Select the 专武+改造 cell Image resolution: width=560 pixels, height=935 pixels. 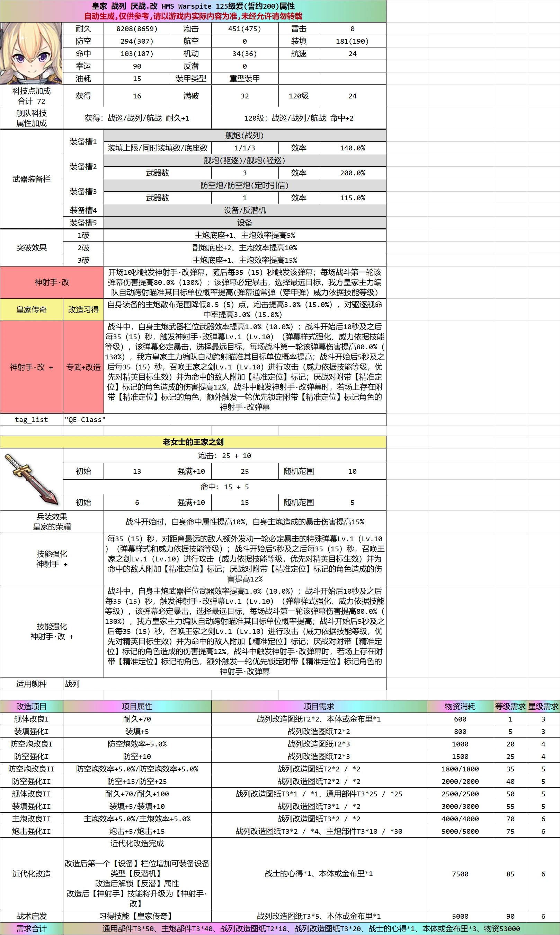click(x=83, y=367)
